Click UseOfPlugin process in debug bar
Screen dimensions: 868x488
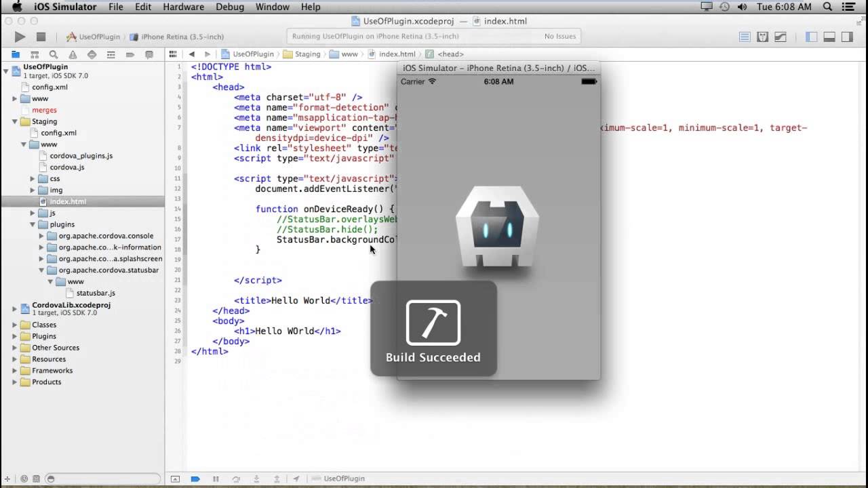click(x=338, y=479)
